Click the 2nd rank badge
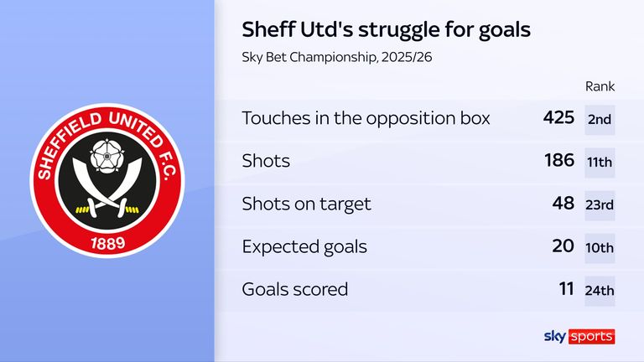 (x=600, y=119)
